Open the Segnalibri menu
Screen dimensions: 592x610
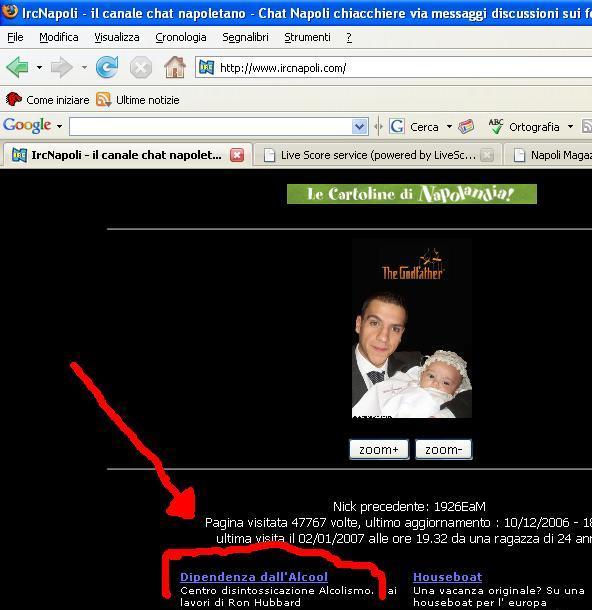[x=245, y=37]
